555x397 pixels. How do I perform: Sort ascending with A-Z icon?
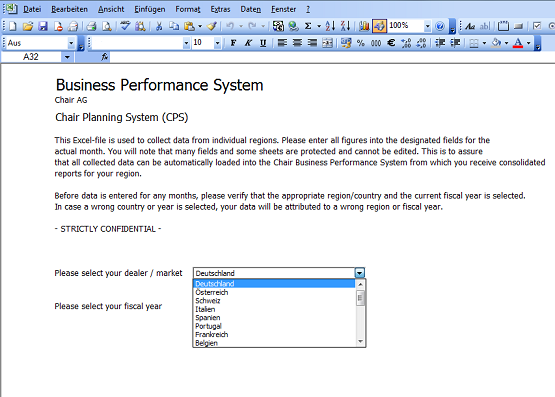click(x=330, y=26)
